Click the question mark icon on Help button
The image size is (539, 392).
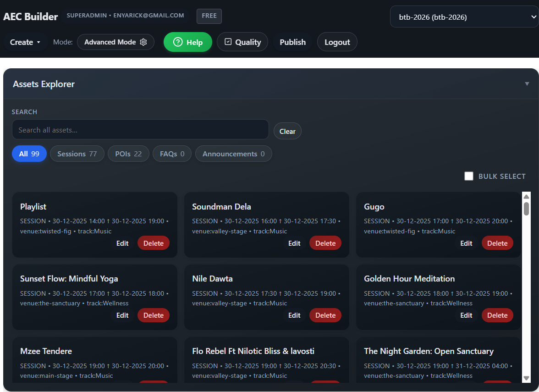tap(177, 42)
